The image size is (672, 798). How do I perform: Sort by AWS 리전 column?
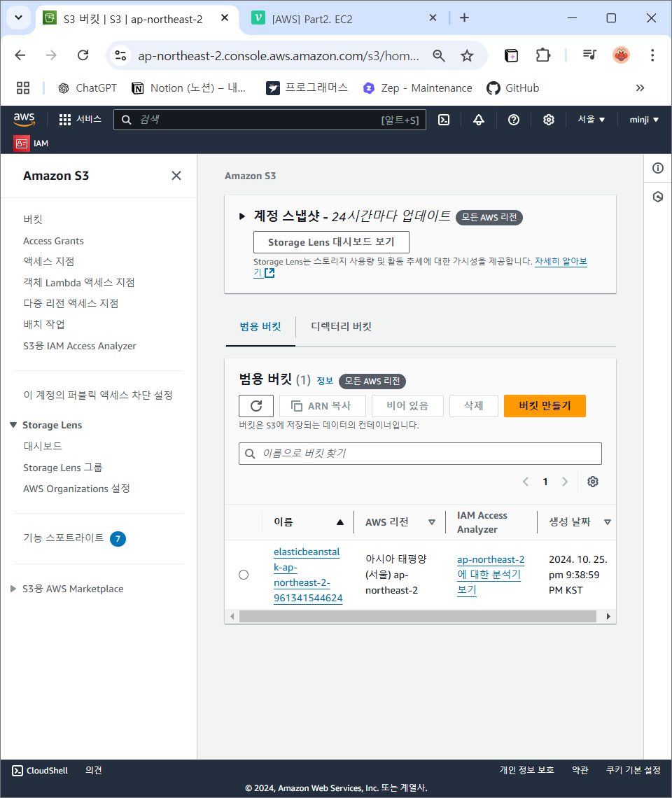(432, 522)
